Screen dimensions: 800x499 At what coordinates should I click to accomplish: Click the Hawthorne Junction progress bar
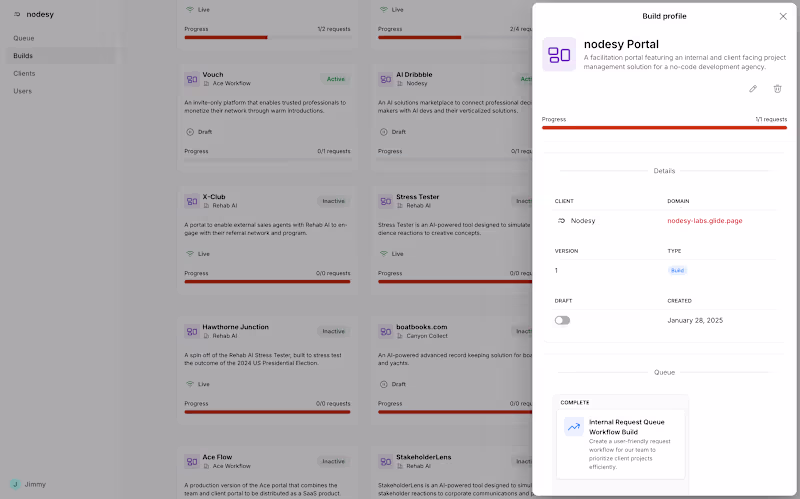pyautogui.click(x=267, y=412)
